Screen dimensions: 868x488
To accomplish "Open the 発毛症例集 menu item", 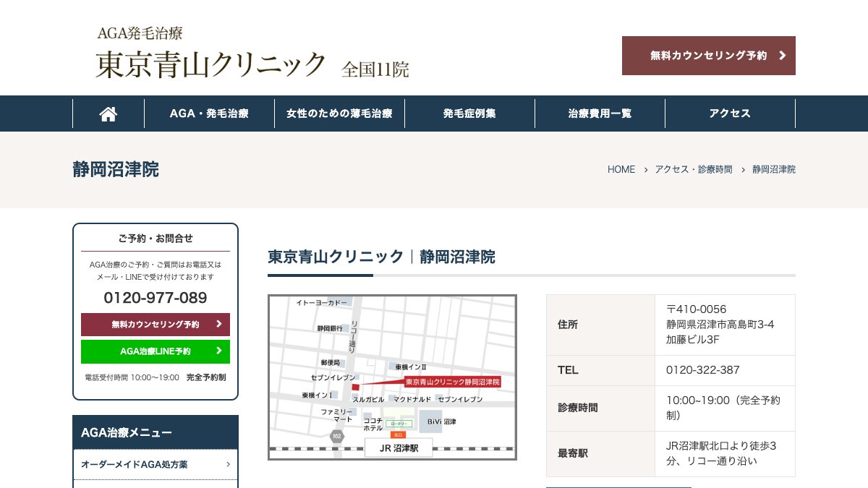I will coord(469,114).
